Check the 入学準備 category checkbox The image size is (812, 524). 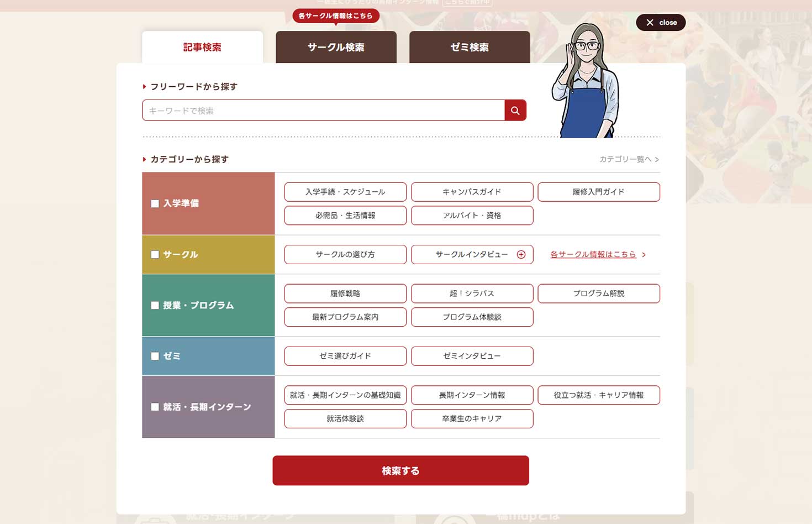pyautogui.click(x=155, y=203)
